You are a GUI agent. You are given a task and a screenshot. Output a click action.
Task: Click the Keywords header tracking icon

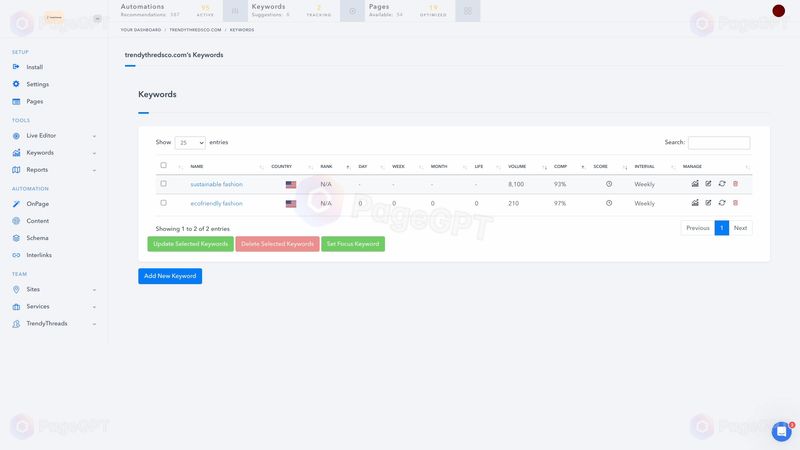coord(353,11)
